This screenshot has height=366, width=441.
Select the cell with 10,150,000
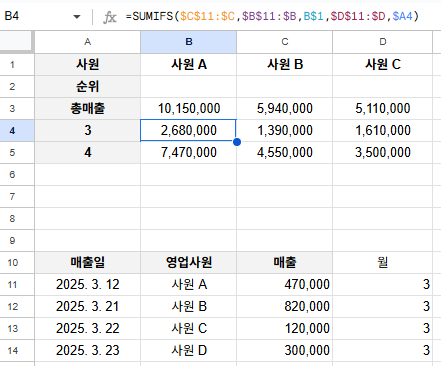(189, 108)
